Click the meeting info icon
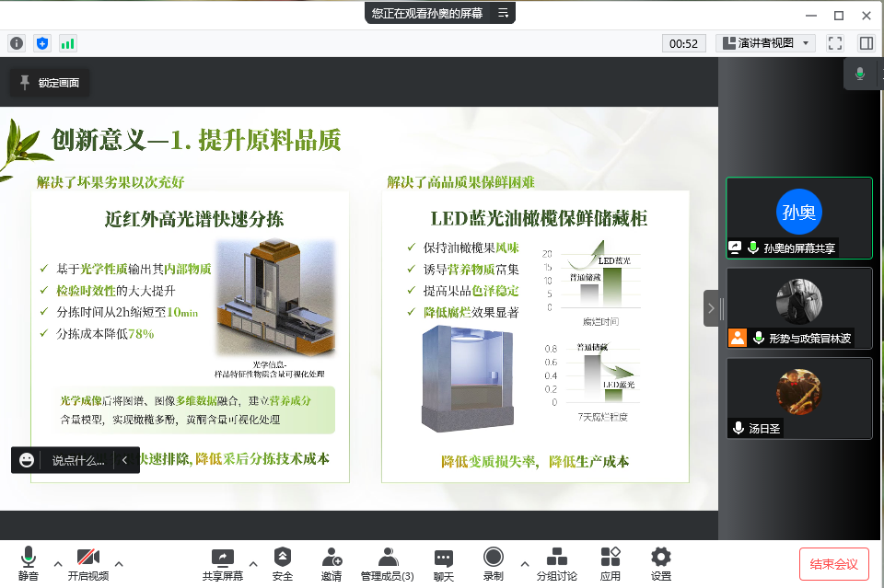The height and width of the screenshot is (588, 884). pyautogui.click(x=17, y=43)
